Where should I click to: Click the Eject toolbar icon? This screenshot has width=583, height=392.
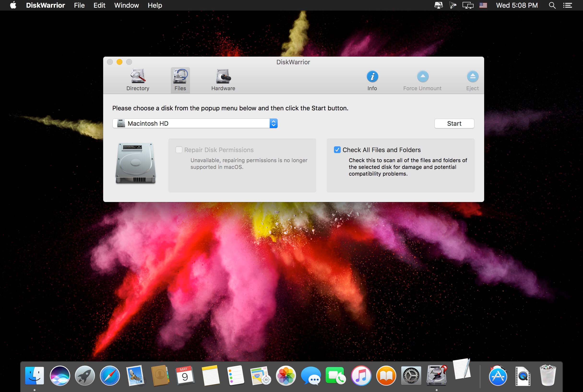(x=472, y=77)
